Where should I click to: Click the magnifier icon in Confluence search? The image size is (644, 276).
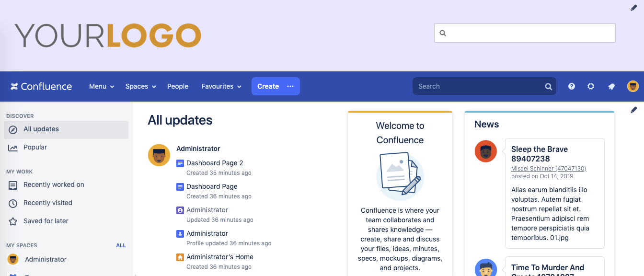point(548,87)
